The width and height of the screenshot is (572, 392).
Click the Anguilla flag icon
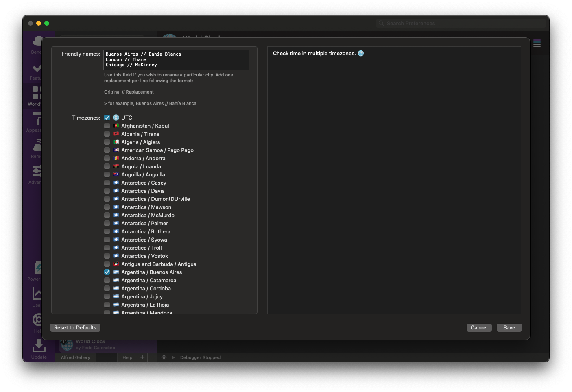116,174
